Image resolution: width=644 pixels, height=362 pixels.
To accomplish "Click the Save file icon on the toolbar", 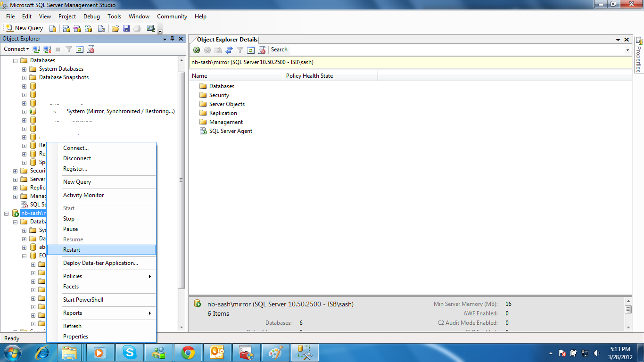I will (126, 28).
